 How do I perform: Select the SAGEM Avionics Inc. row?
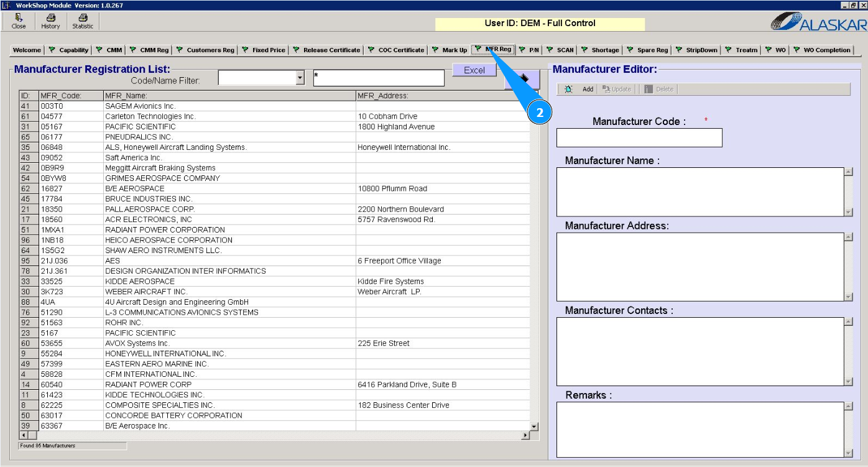[x=140, y=106]
